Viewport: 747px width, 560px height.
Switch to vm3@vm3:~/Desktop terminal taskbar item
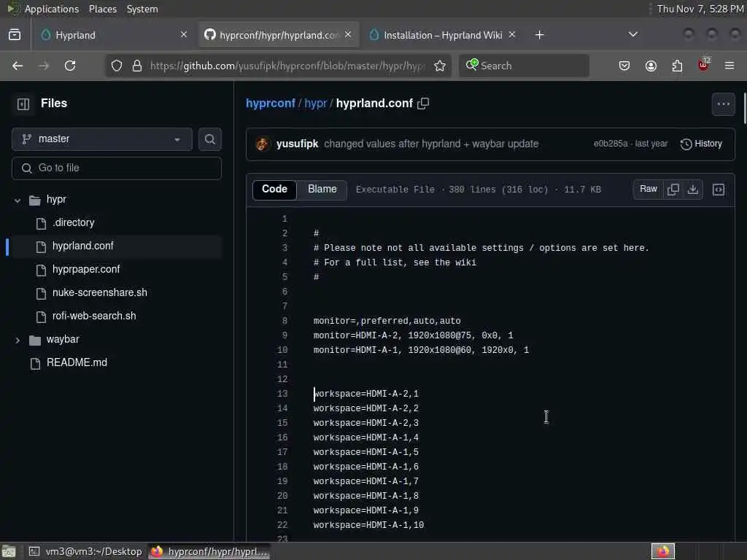point(86,551)
